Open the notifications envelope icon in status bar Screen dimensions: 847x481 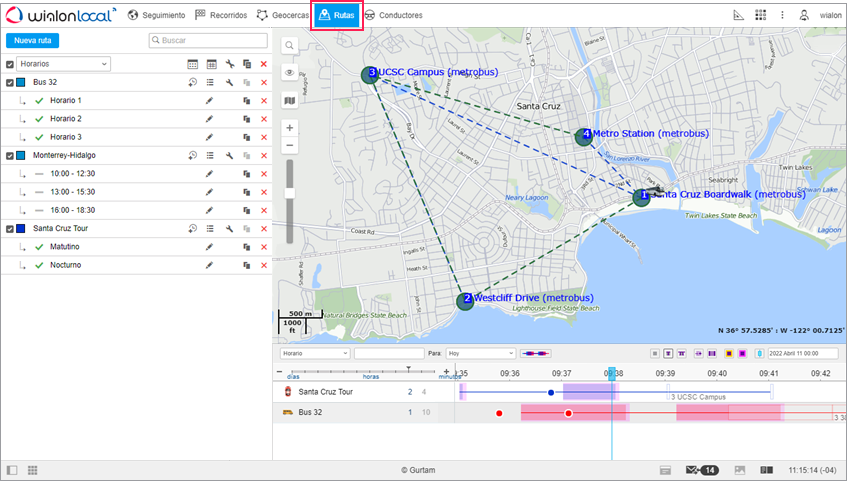(692, 470)
